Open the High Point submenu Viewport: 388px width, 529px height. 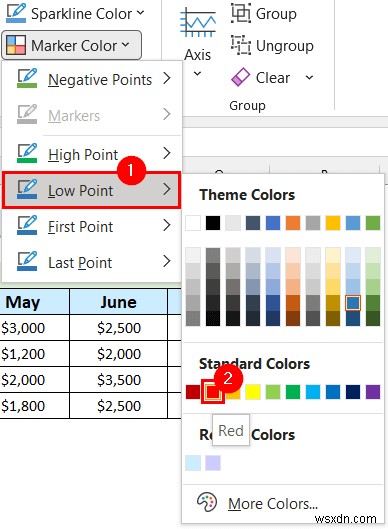coord(92,155)
